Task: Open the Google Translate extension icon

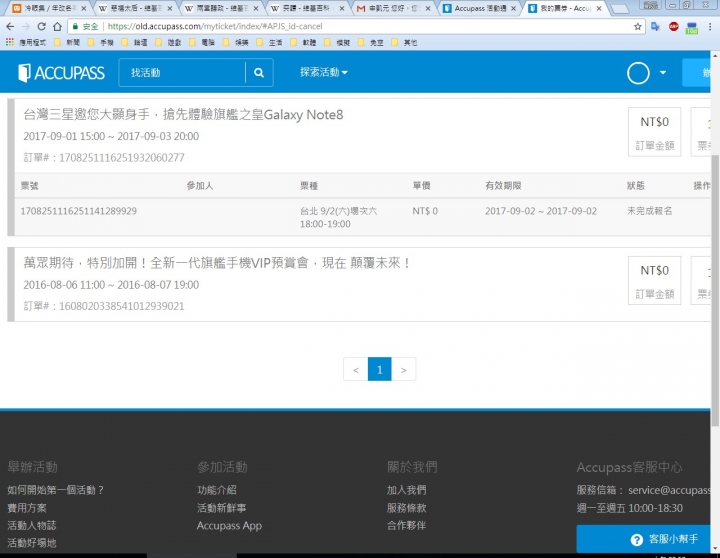Action: coord(655,26)
